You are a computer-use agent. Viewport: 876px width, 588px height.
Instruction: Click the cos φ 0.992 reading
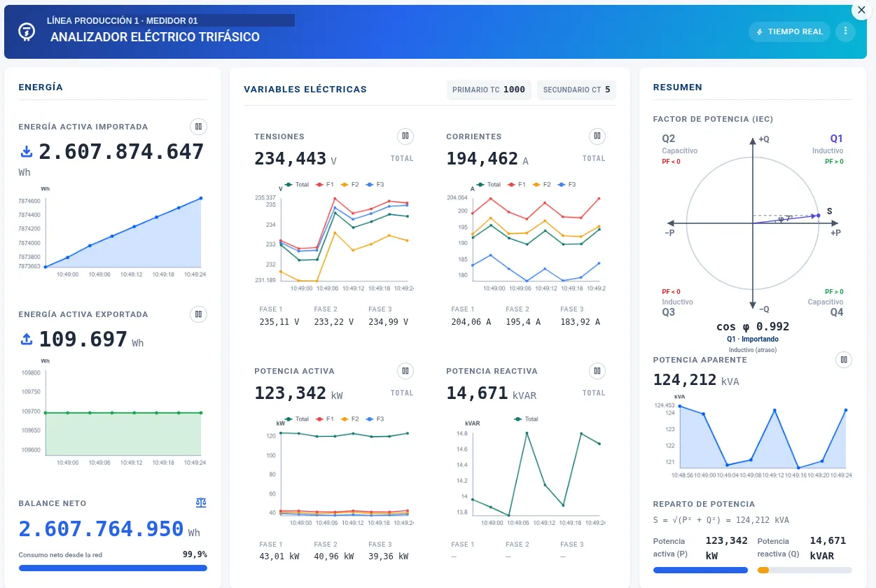click(753, 326)
